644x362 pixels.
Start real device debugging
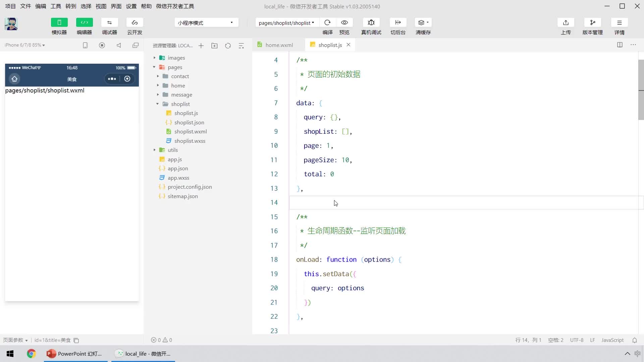[371, 22]
